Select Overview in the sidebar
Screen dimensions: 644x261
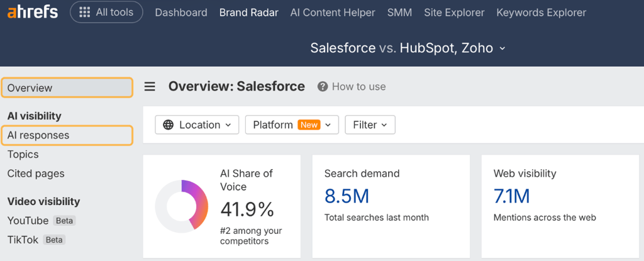(67, 87)
